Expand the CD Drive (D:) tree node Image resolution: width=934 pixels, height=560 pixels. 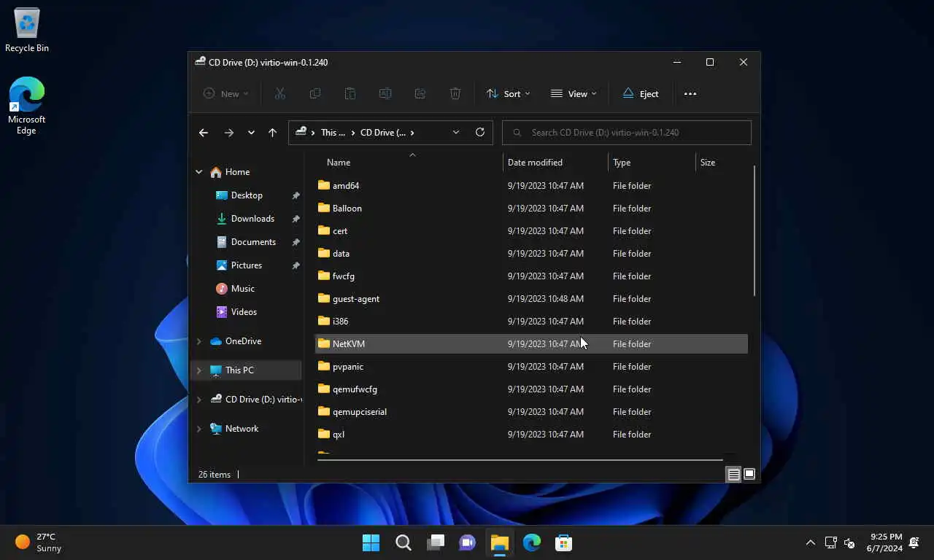(x=198, y=400)
